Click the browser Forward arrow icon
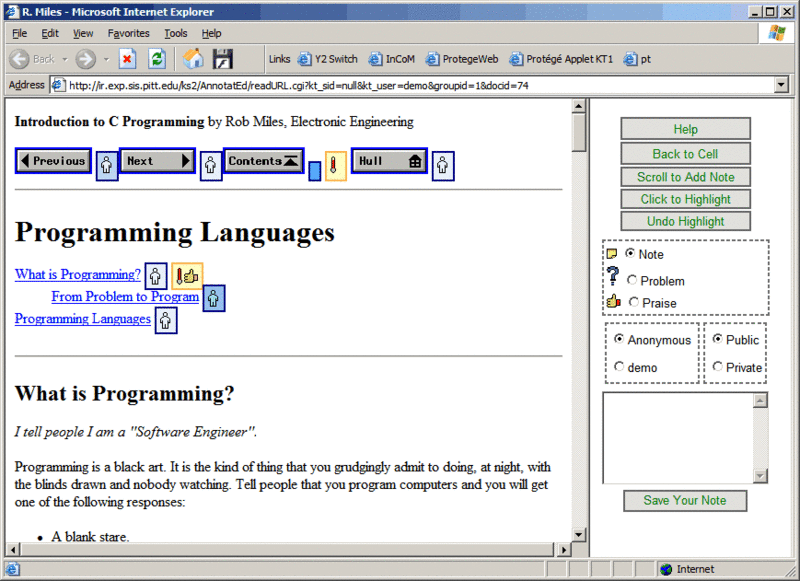Image resolution: width=800 pixels, height=581 pixels. point(86,59)
